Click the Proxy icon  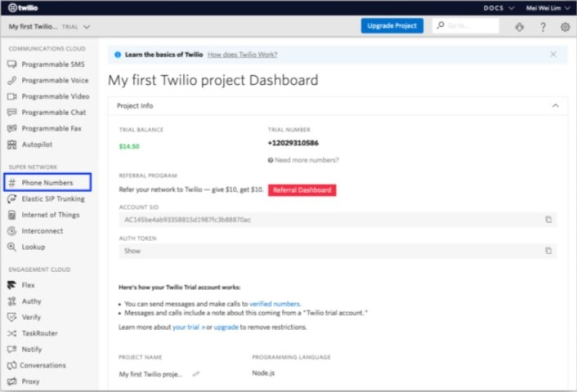click(x=12, y=381)
